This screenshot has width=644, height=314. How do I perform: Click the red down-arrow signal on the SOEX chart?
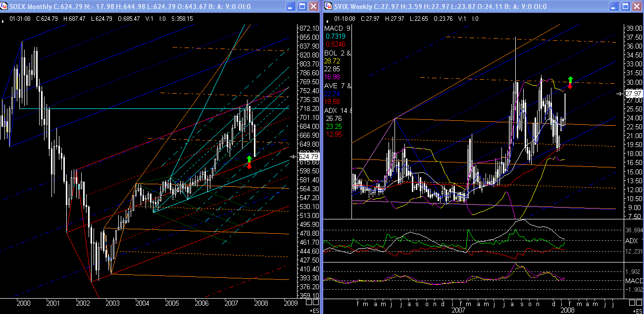(248, 166)
